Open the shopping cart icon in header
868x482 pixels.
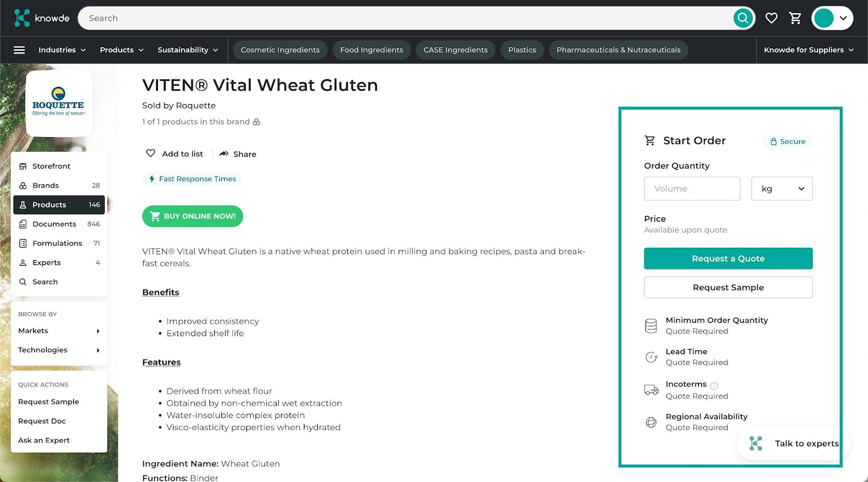click(795, 18)
